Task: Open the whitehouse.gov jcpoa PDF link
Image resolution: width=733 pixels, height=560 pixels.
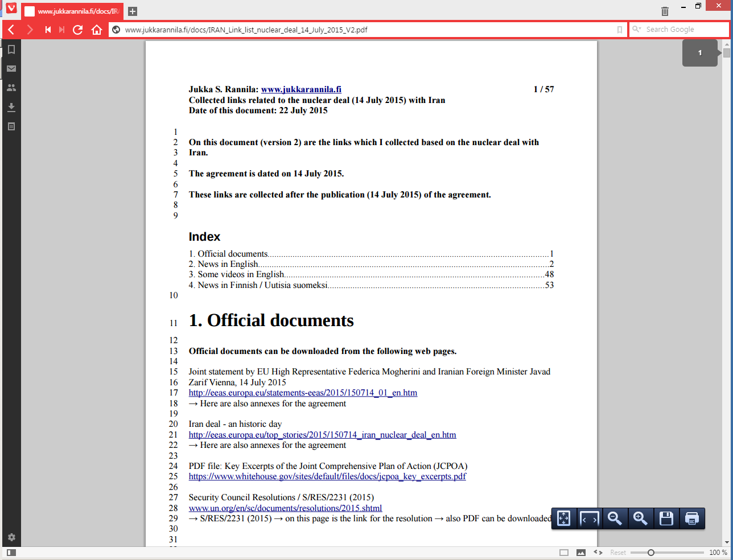Action: tap(327, 476)
